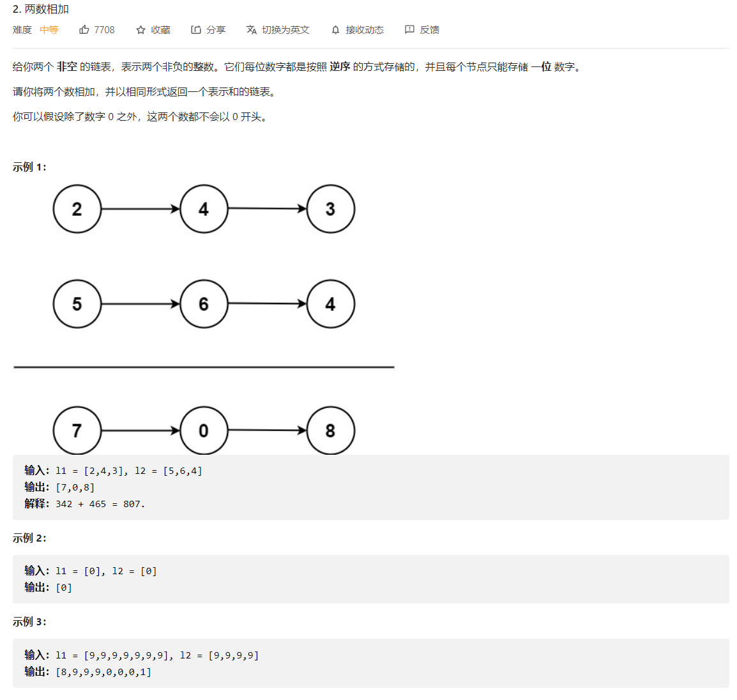This screenshot has height=700, width=737.
Task: Click the 反馈 feedback text
Action: tap(430, 30)
